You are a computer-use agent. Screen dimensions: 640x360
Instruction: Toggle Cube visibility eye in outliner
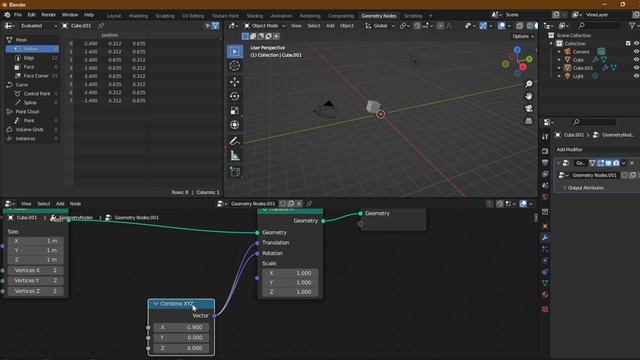pyautogui.click(x=636, y=60)
